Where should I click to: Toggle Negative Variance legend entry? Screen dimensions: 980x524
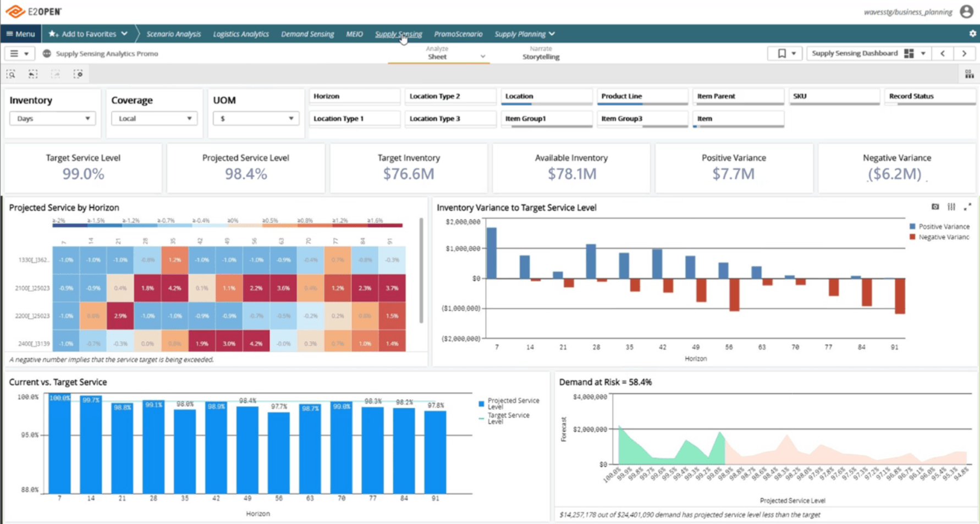[939, 237]
